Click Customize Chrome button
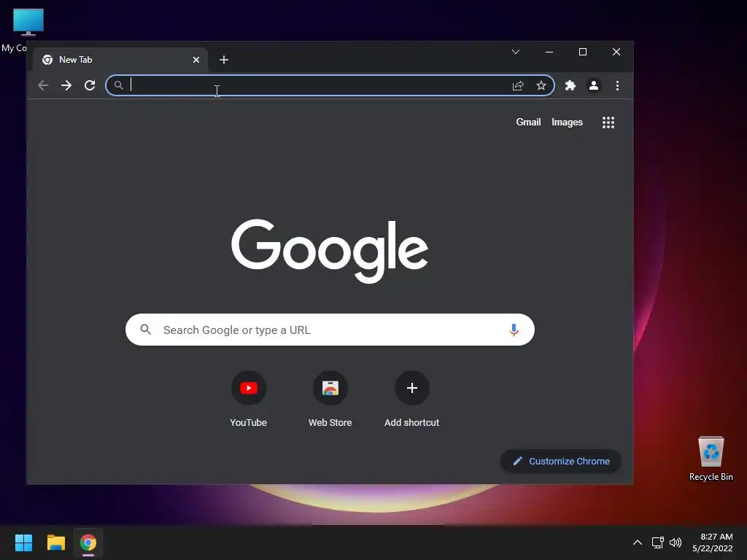Screen dimensions: 747x560 pyautogui.click(x=561, y=461)
